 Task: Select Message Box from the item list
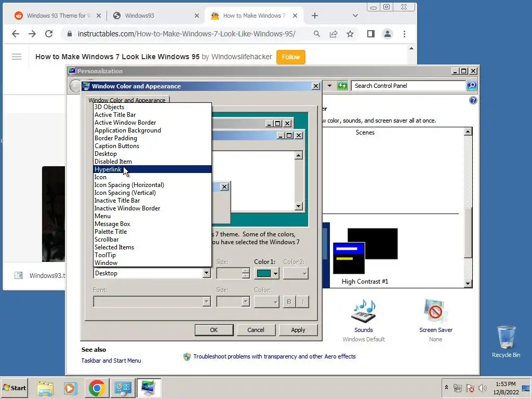(152, 224)
